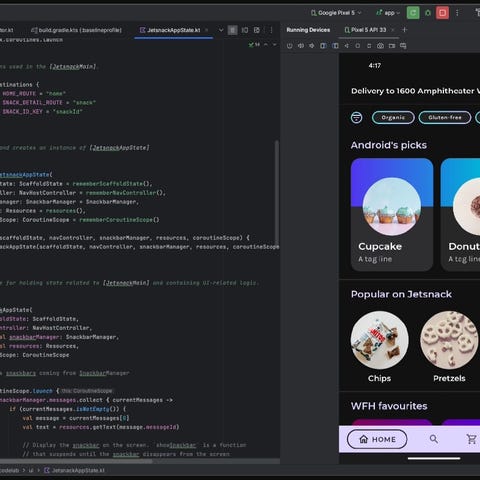This screenshot has width=480, height=480.
Task: Tap the HOME button in bottom navigation
Action: [x=377, y=439]
